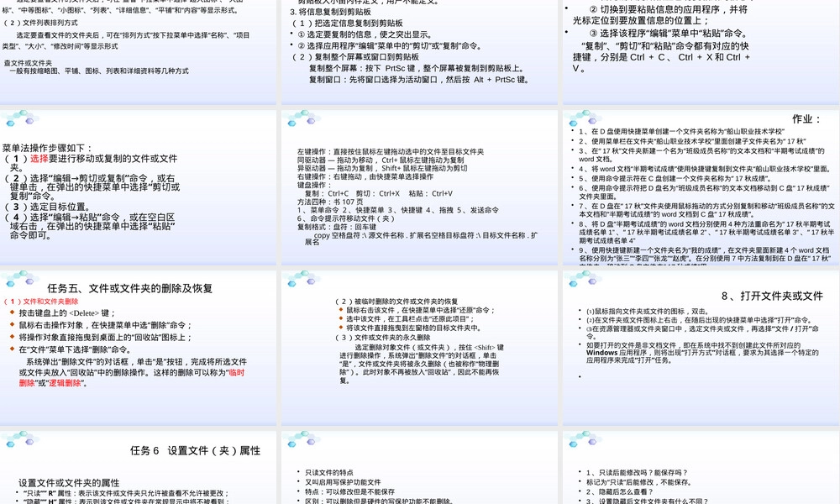
Task: Click the heading 菜单法操作步骤如下：
Action: coord(47,148)
